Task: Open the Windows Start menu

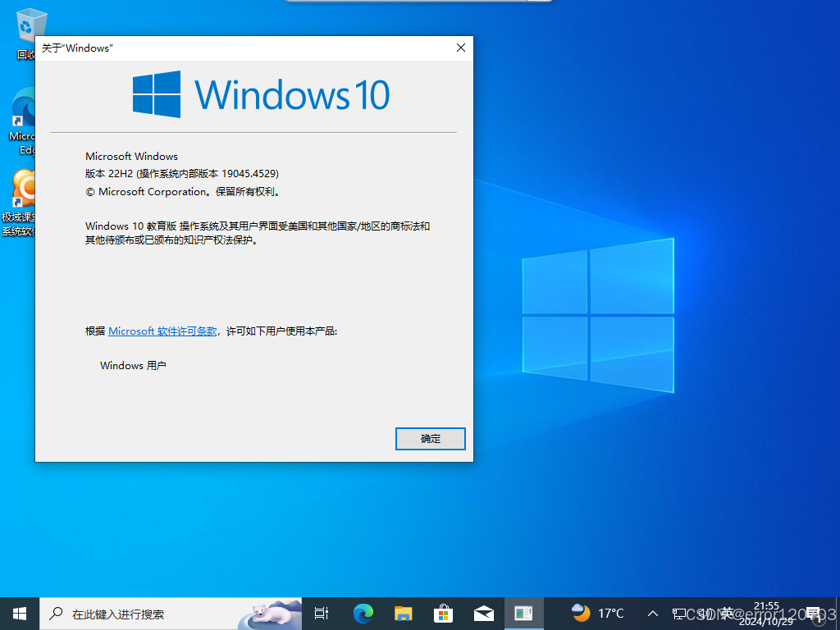Action: [20, 614]
